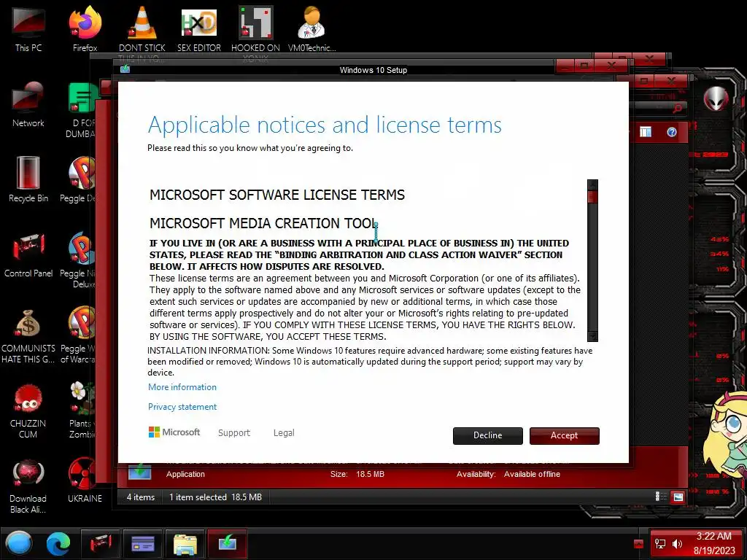Click the preview pane icon in Explorer window
Viewport: 747px width, 560px height.
click(x=646, y=132)
